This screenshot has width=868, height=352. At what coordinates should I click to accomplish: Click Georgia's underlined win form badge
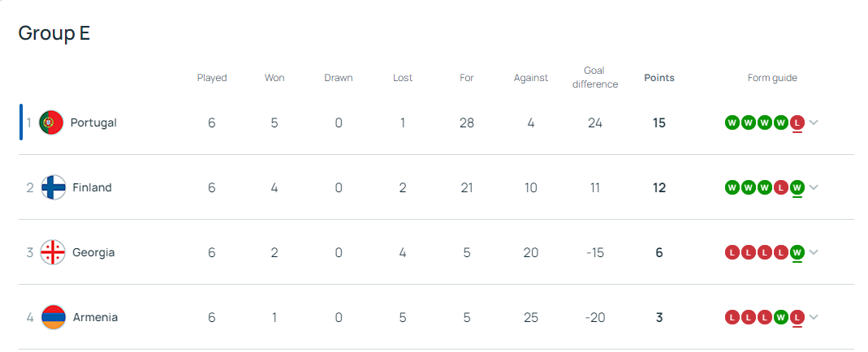[797, 252]
